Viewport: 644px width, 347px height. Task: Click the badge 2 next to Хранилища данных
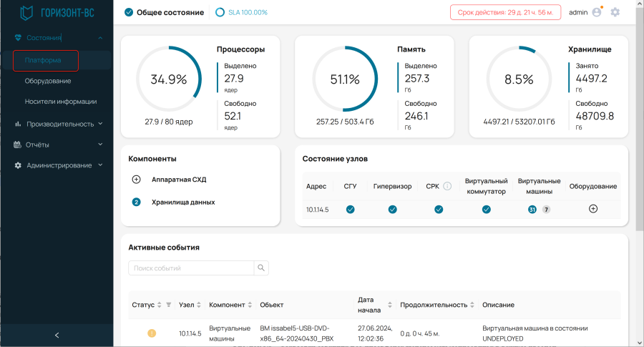(x=137, y=202)
